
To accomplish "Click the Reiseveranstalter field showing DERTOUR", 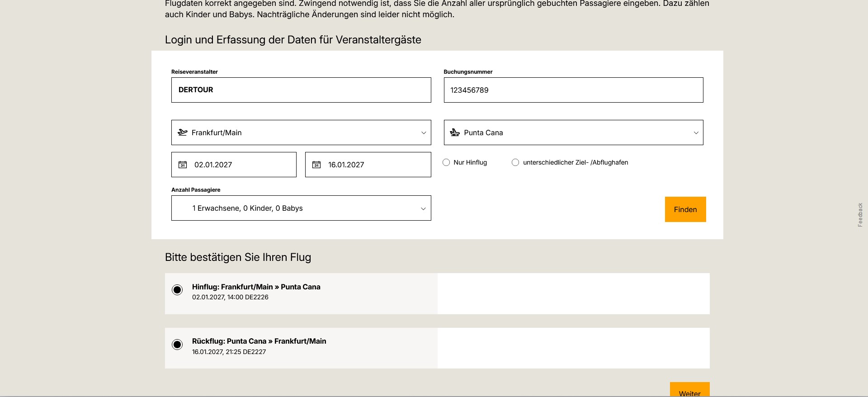I will tap(301, 90).
